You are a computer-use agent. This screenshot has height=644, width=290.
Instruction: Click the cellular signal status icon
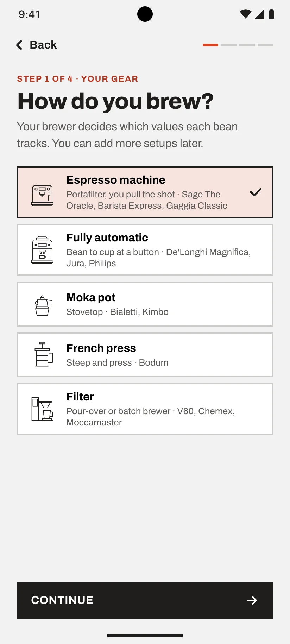(260, 14)
